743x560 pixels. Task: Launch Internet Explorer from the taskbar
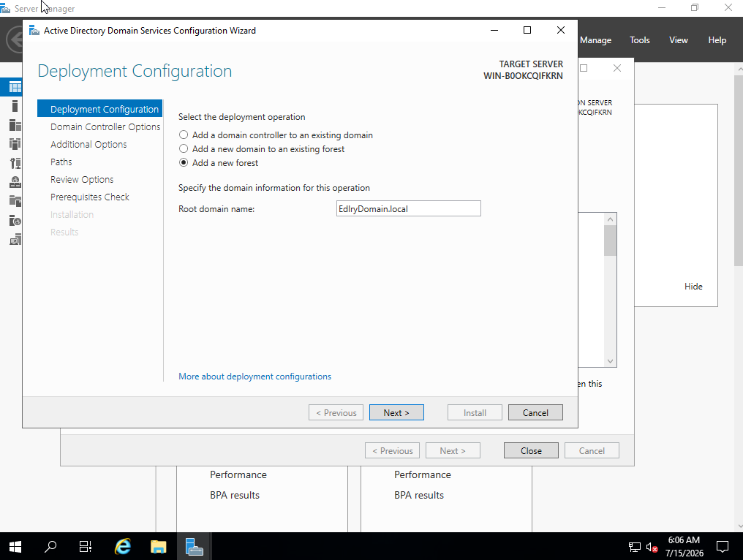click(x=123, y=547)
